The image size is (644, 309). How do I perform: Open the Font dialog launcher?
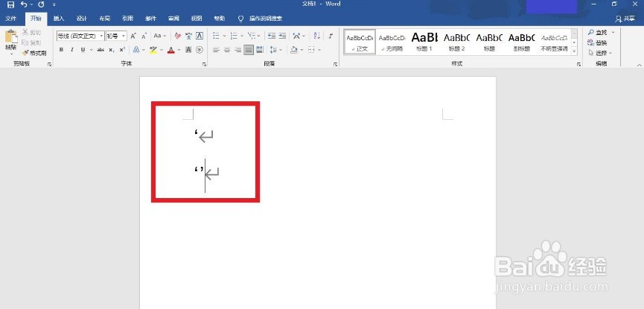tap(205, 65)
